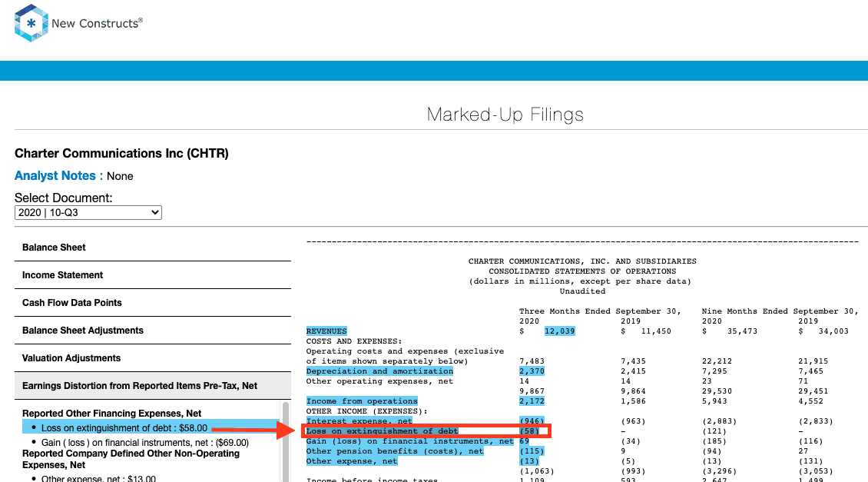Open Balance Sheet Adjustments section
The height and width of the screenshot is (482, 868).
(x=153, y=331)
